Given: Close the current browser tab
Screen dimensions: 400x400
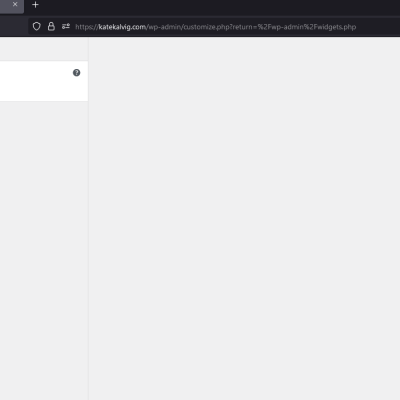Looking at the screenshot, I should pos(15,4).
